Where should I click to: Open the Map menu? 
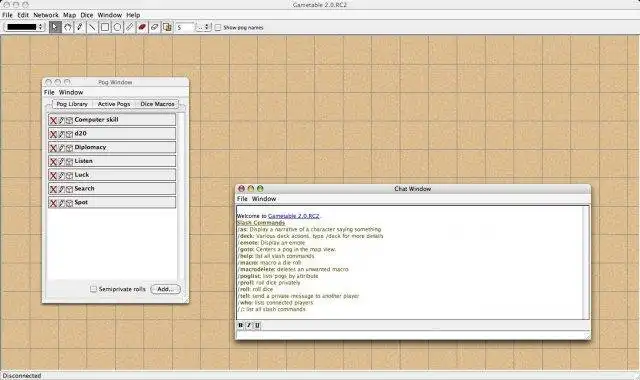pyautogui.click(x=69, y=15)
